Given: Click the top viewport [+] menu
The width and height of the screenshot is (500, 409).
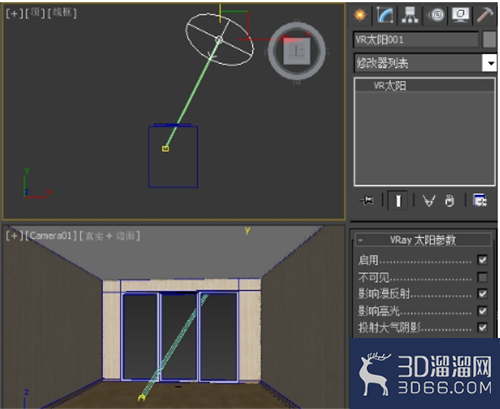Looking at the screenshot, I should [14, 13].
